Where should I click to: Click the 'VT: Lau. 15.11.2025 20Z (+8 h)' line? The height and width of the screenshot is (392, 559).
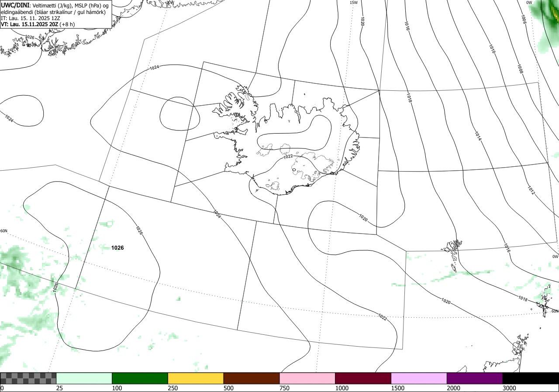tap(38, 24)
